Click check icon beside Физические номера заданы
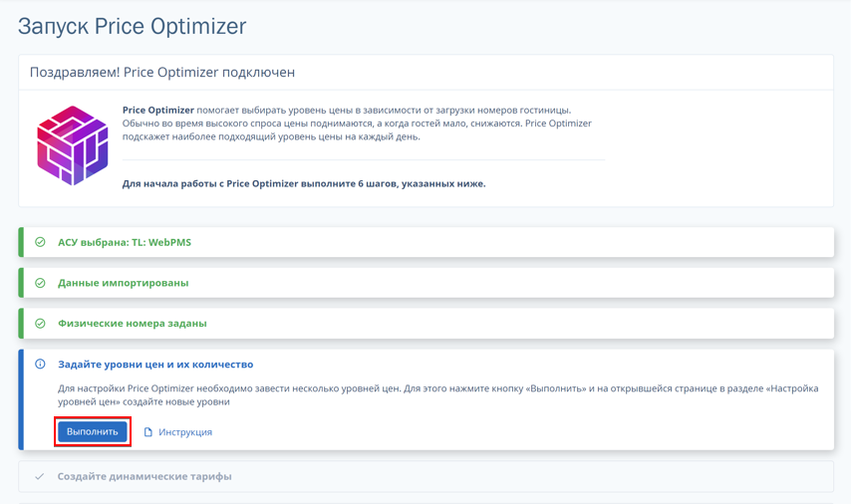Viewport: 851px width, 504px height. (x=40, y=324)
